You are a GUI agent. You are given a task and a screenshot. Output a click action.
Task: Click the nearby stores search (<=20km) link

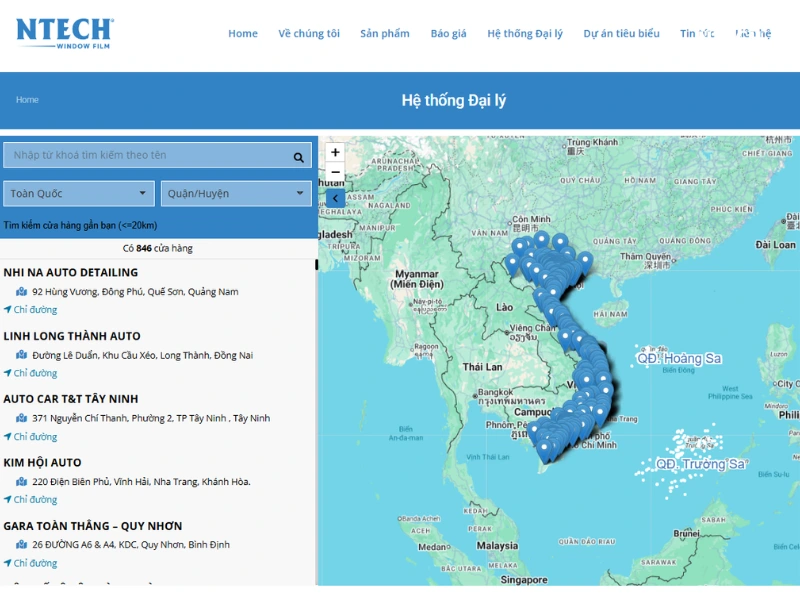coord(80,225)
